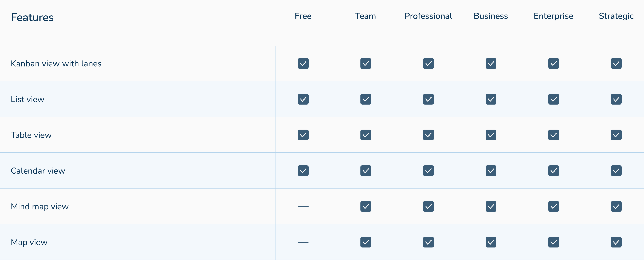Click Kanban view checkmark under Free

(x=303, y=63)
